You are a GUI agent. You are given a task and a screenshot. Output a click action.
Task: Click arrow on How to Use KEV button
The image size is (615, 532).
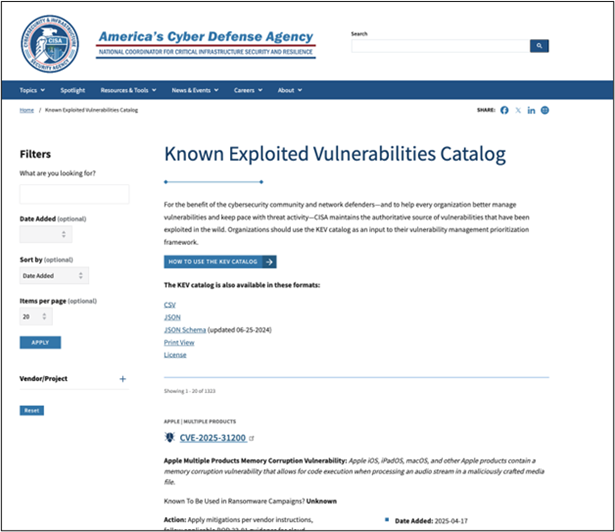[269, 262]
